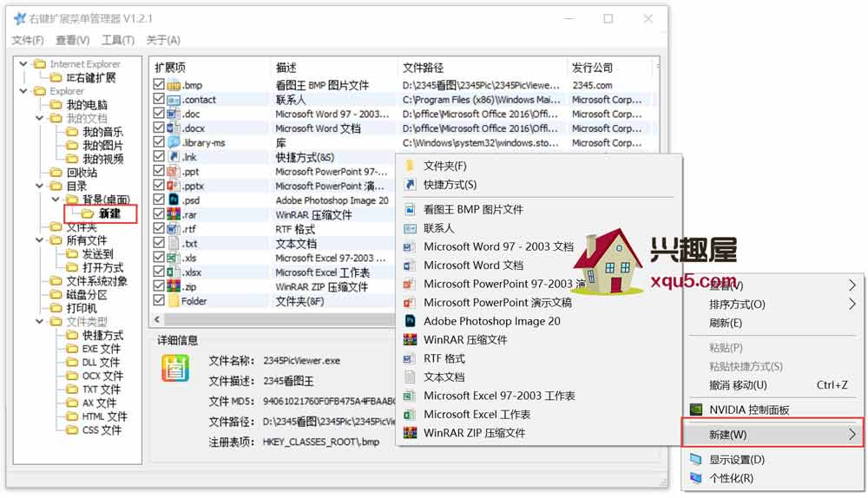Click the folder icon beside Folder row

point(174,301)
